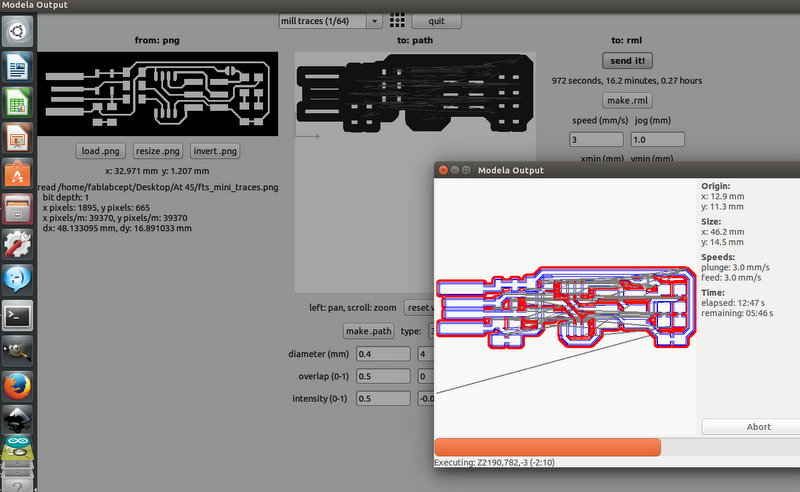This screenshot has height=492, width=800.
Task: Click the make .rml button
Action: tap(627, 101)
